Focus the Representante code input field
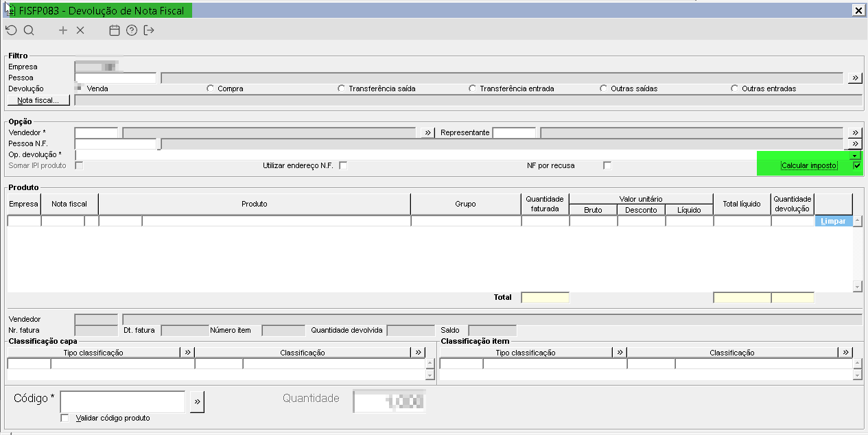This screenshot has width=868, height=435. pos(514,132)
